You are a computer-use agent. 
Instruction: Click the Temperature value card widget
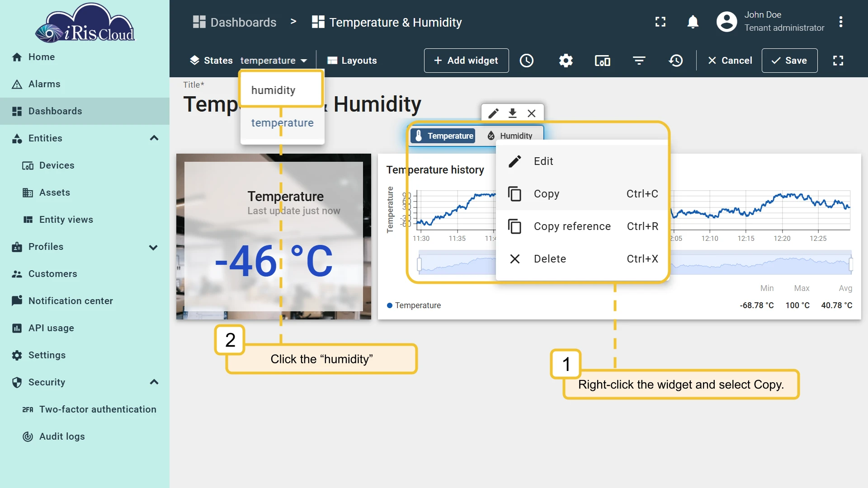coord(274,237)
